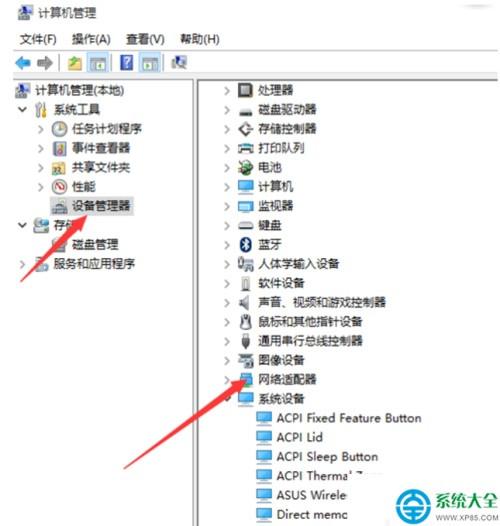Image resolution: width=500 pixels, height=526 pixels.
Task: Click the Forward arrow toolbar icon
Action: 45,63
